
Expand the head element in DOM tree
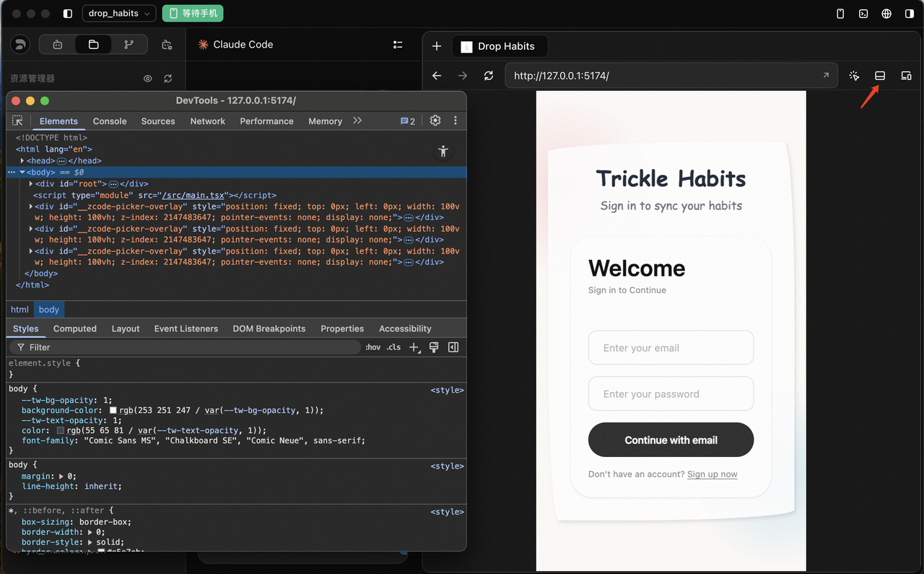(x=22, y=161)
